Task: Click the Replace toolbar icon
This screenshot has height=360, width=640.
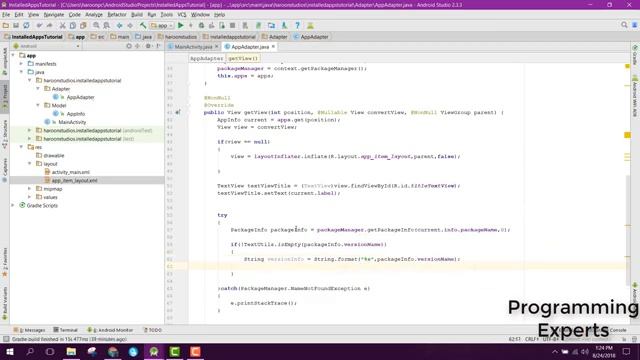Action: coord(107,25)
